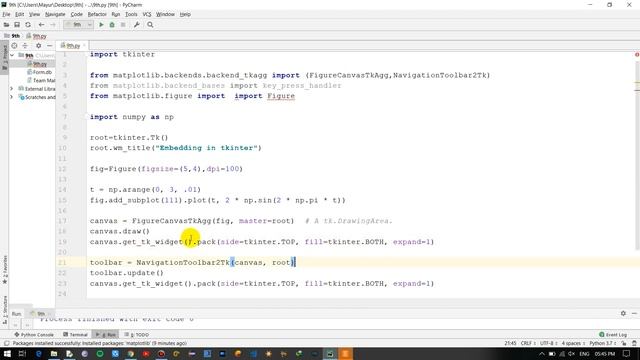Toggle the read-only lock icon in status bar
640x360 pixels.
[623, 343]
